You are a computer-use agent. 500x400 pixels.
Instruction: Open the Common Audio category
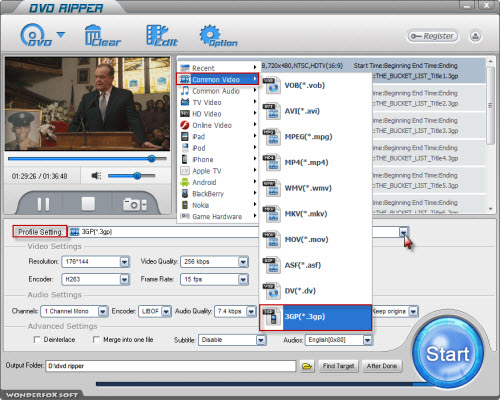point(218,91)
